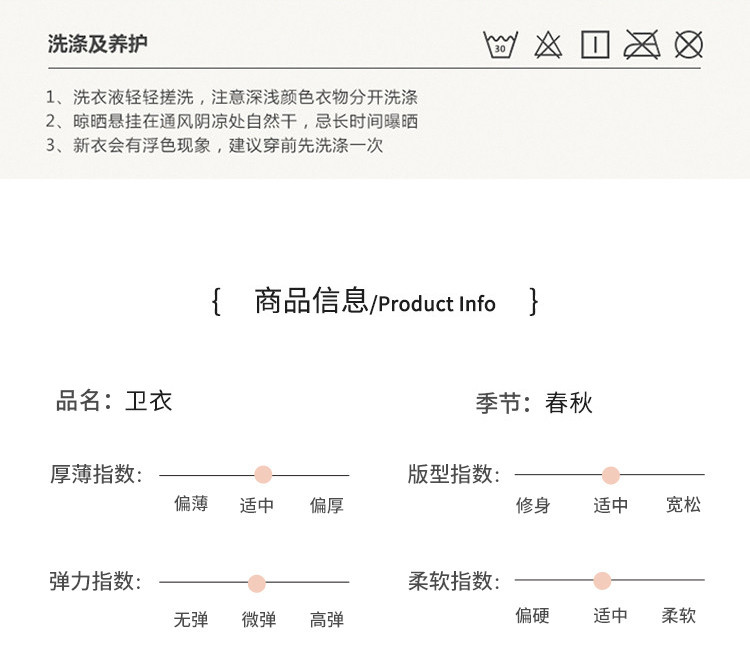Click the 弹力指数 label
Screen dimensions: 750x663
tap(96, 581)
